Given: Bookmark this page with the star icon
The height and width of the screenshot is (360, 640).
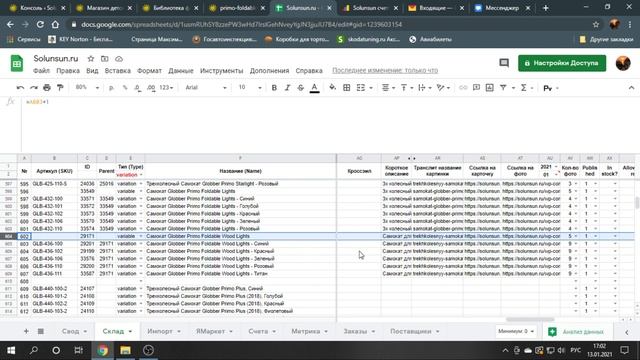Looking at the screenshot, I should (x=596, y=24).
